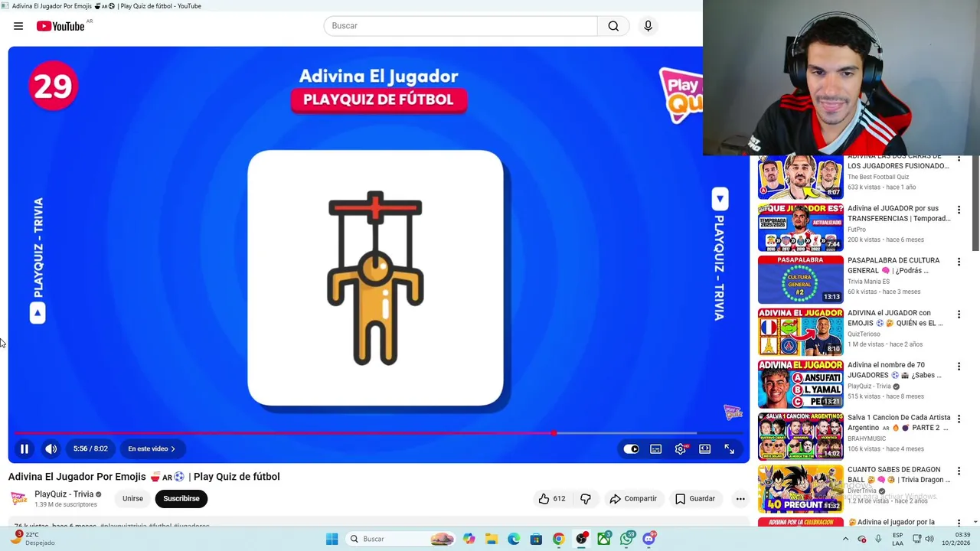Click the search magnifier button
Screen dimensions: 980x551
click(613, 26)
